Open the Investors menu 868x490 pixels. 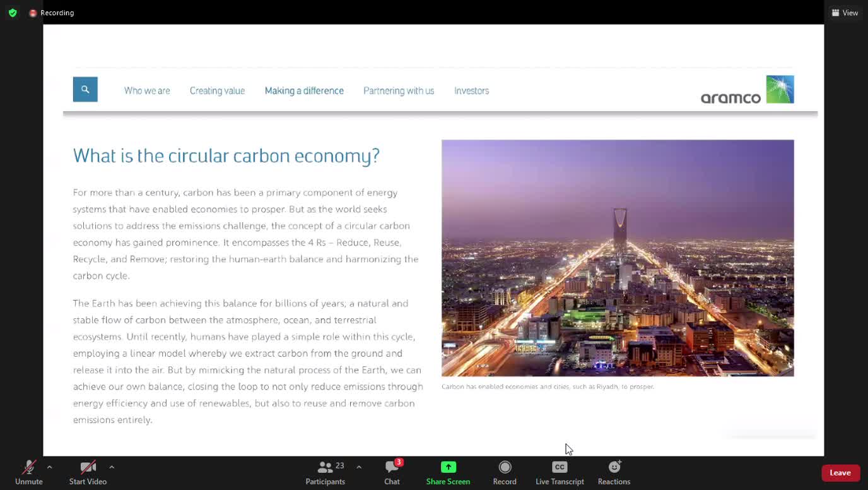click(472, 91)
